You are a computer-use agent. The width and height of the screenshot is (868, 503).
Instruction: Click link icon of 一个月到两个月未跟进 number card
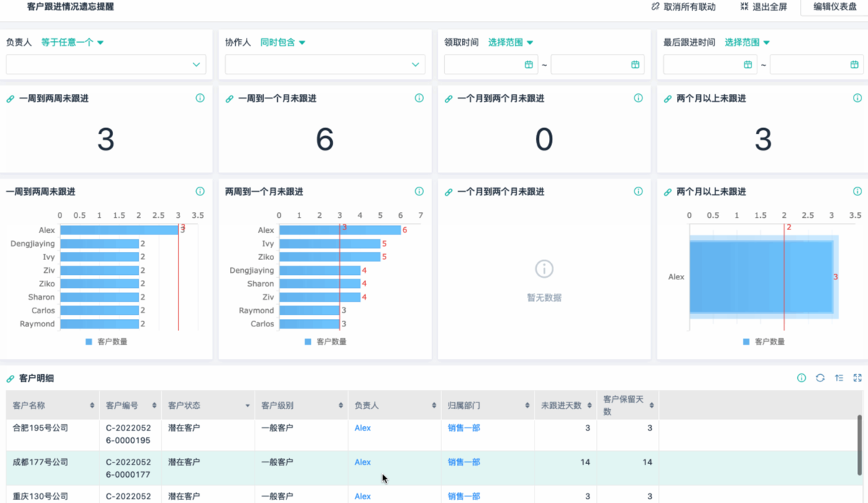[448, 98]
